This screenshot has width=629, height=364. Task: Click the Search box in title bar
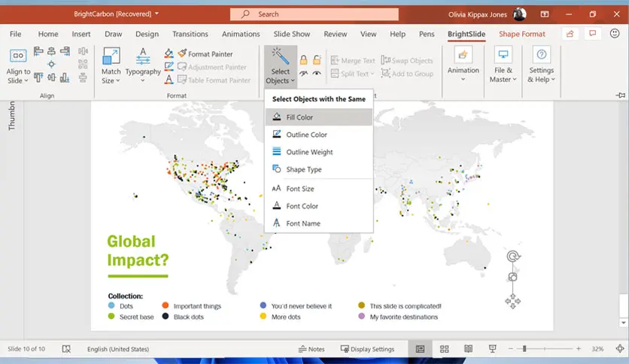[314, 14]
